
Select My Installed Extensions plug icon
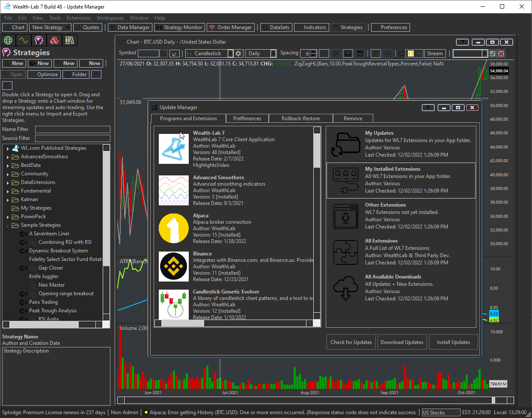[x=345, y=180]
